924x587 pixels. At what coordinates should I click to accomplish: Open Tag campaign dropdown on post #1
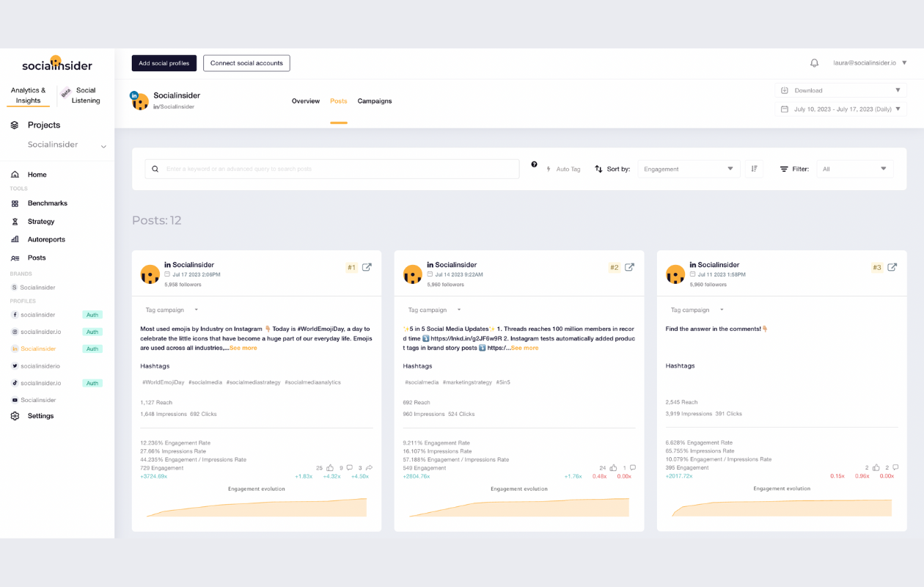(x=172, y=310)
